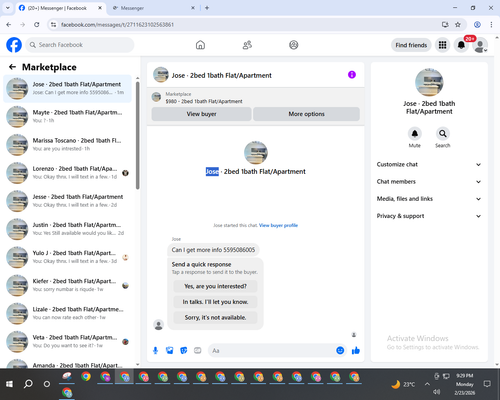Open the account profile picture menu
The width and height of the screenshot is (500, 400).
click(x=480, y=45)
